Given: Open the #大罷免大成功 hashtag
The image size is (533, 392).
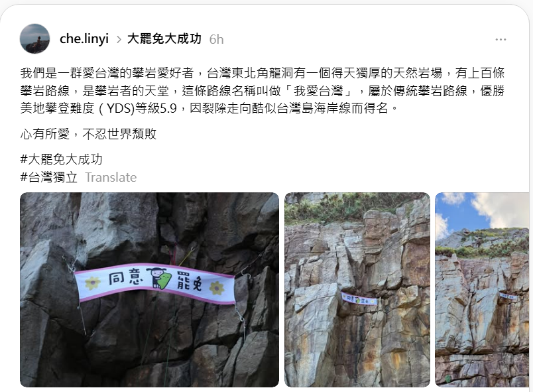Looking at the screenshot, I should click(x=61, y=159).
